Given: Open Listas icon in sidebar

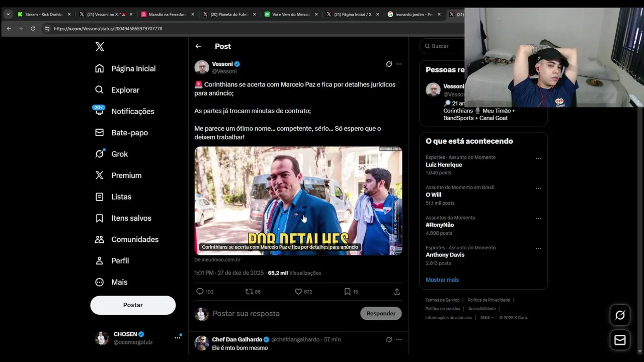Looking at the screenshot, I should click(100, 197).
